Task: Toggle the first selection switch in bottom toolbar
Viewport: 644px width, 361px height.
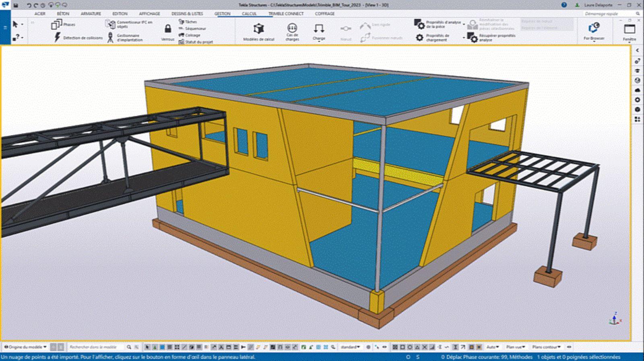Action: tap(147, 347)
